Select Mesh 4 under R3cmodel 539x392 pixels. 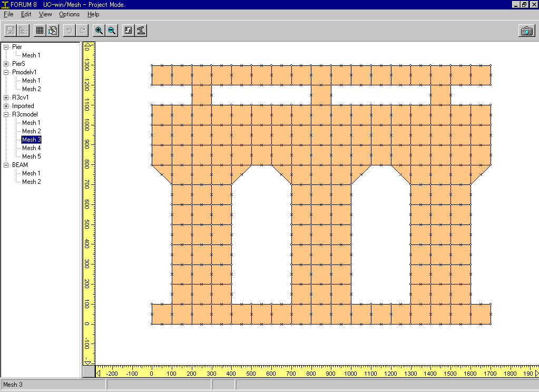(x=31, y=148)
